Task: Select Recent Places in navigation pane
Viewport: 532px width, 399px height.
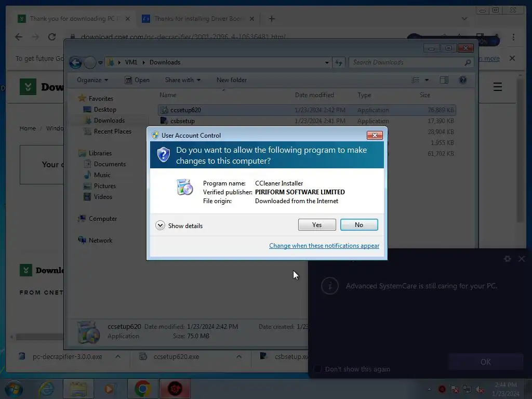Action: pyautogui.click(x=108, y=131)
